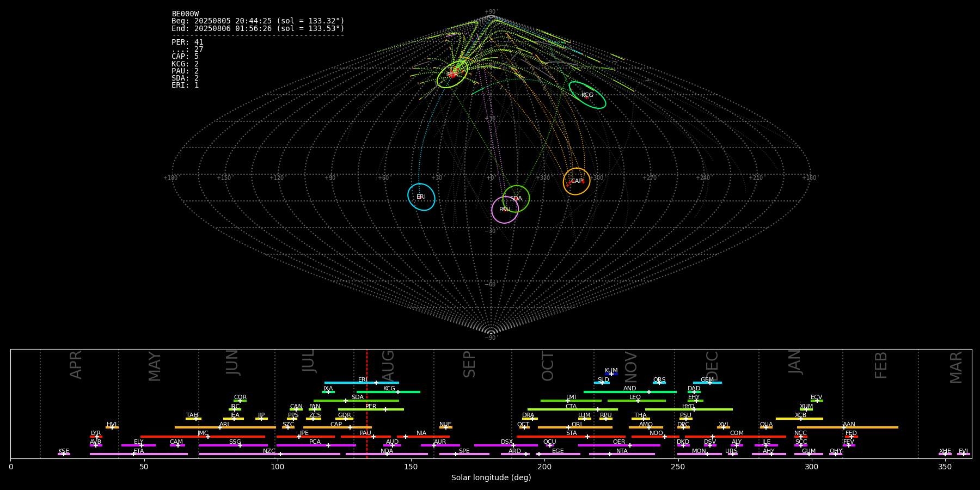
Task: Click the APR month label
Action: 76,365
